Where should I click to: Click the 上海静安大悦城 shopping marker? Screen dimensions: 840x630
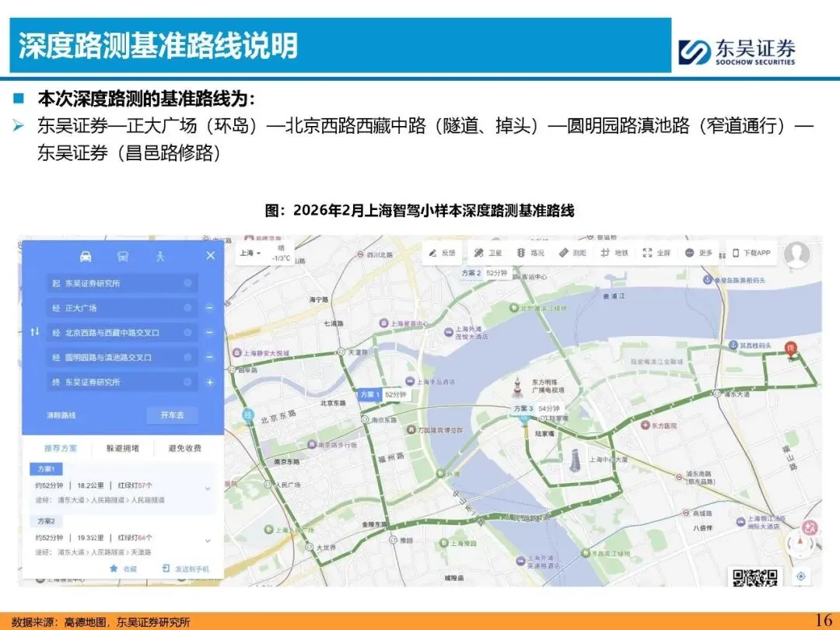[x=236, y=352]
